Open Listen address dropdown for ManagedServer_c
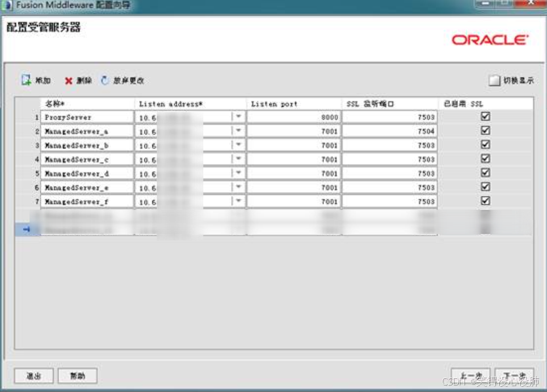The width and height of the screenshot is (547, 392). tap(239, 159)
